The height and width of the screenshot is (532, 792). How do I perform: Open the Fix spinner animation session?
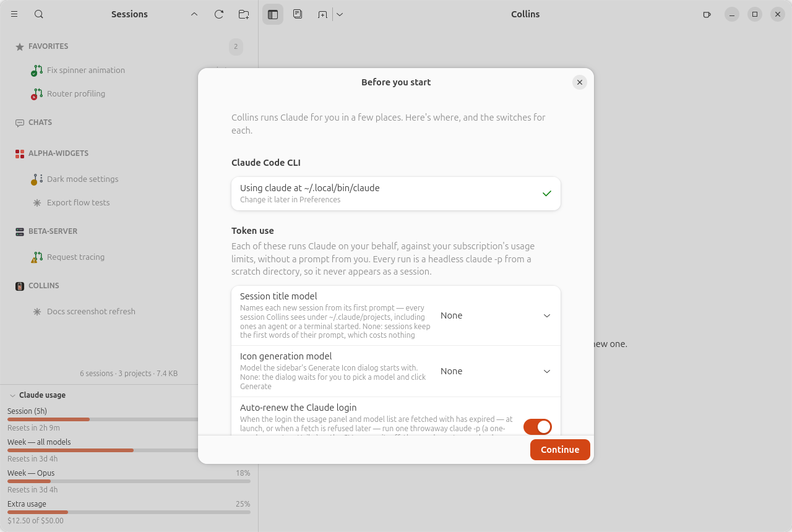[x=86, y=71]
